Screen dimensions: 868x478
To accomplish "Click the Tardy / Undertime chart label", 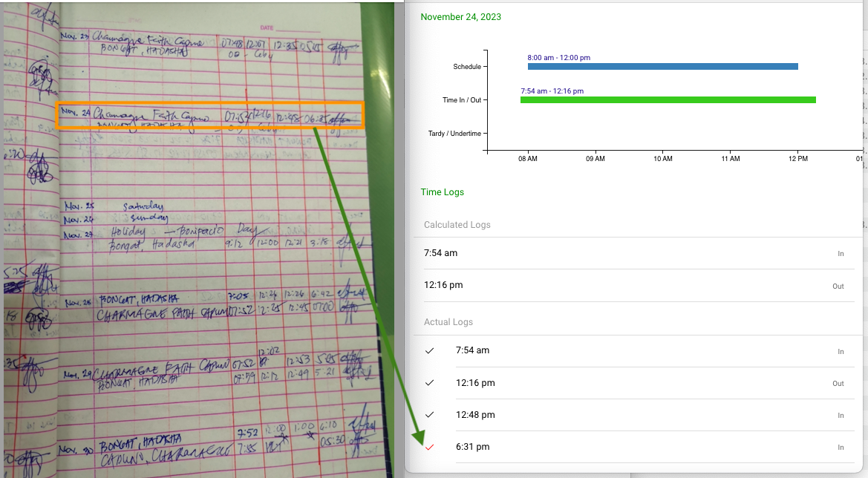I will (x=454, y=134).
